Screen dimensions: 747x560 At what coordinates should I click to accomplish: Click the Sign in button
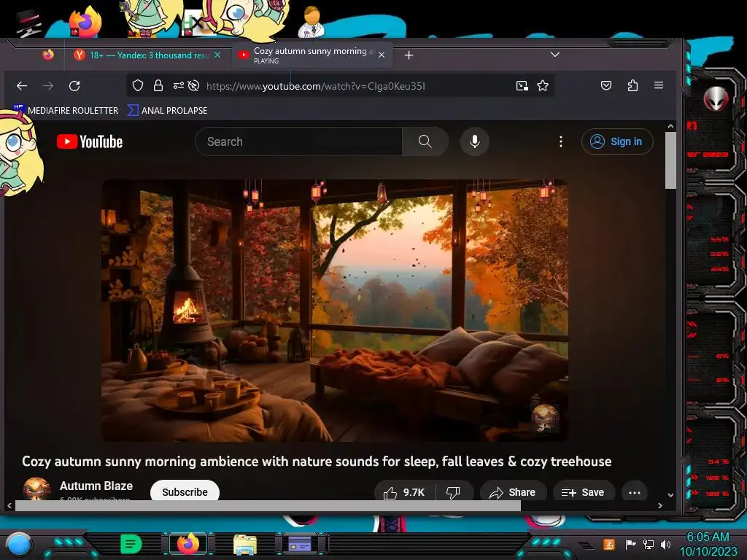pos(617,141)
